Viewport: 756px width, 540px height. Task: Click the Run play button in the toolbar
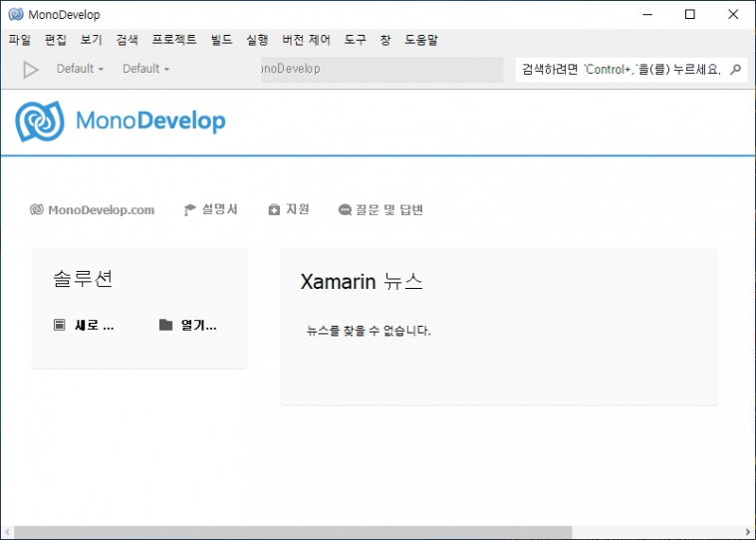[x=31, y=70]
